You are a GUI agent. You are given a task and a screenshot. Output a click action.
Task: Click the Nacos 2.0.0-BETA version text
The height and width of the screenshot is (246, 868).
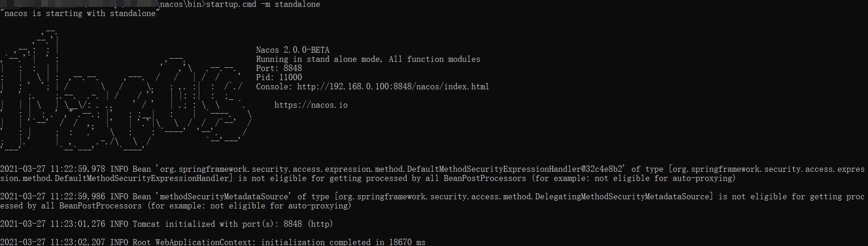click(x=293, y=50)
